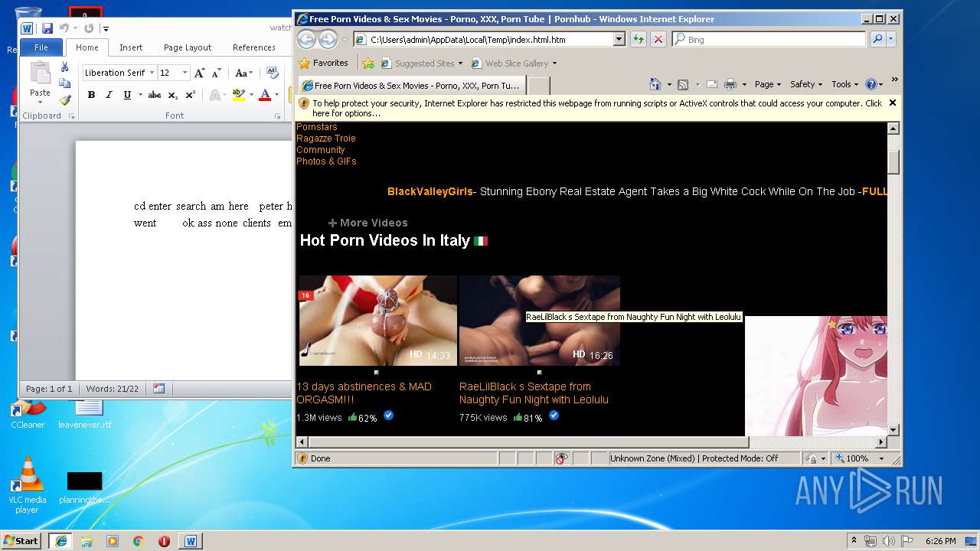Open Home page icon in IE command bar
The image size is (980, 551).
pyautogui.click(x=655, y=84)
